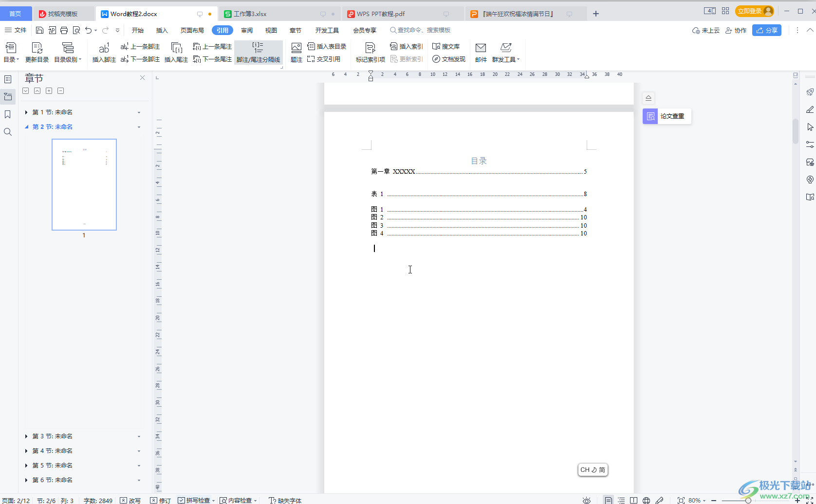816x504 pixels.
Task: Go to 下一条脚注 next footnote
Action: (140, 59)
